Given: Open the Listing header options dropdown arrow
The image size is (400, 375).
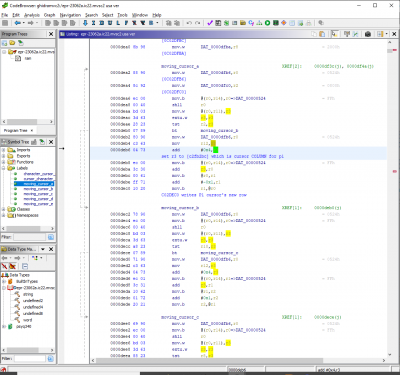Looking at the screenshot, I should pos(387,34).
